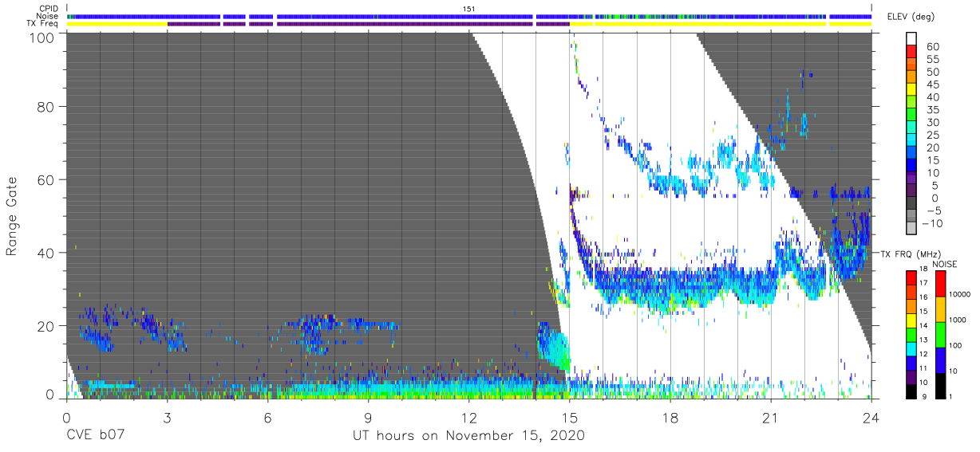Click the '60' tick on Range Gate axis

45,179
